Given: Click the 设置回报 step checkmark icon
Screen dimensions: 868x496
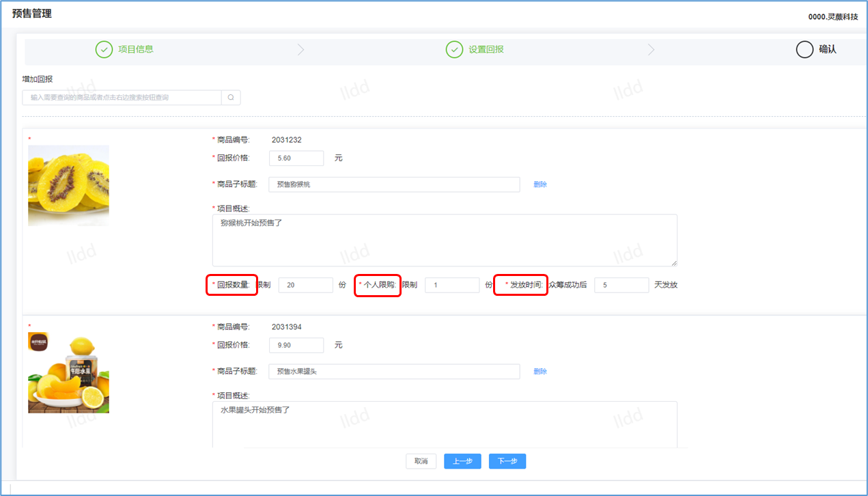Looking at the screenshot, I should click(454, 49).
